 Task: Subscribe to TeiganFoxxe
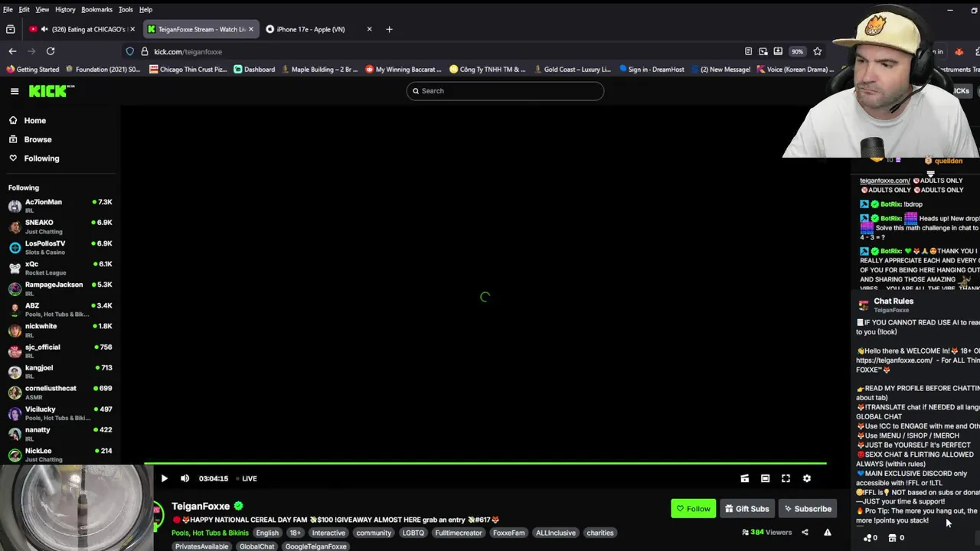[807, 509]
